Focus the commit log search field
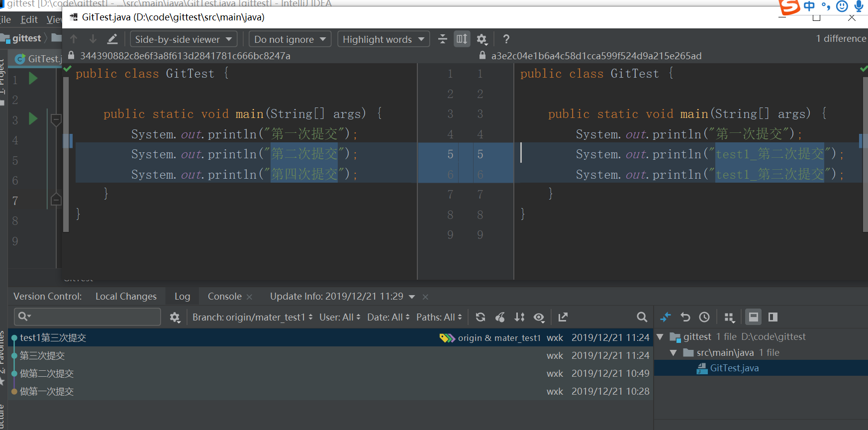The width and height of the screenshot is (868, 430). pyautogui.click(x=88, y=317)
